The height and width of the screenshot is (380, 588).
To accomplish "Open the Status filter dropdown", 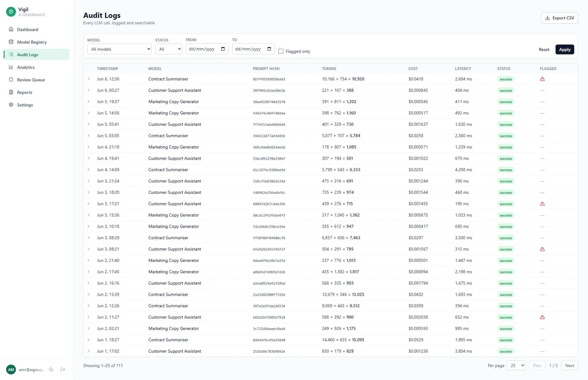I will 169,49.
